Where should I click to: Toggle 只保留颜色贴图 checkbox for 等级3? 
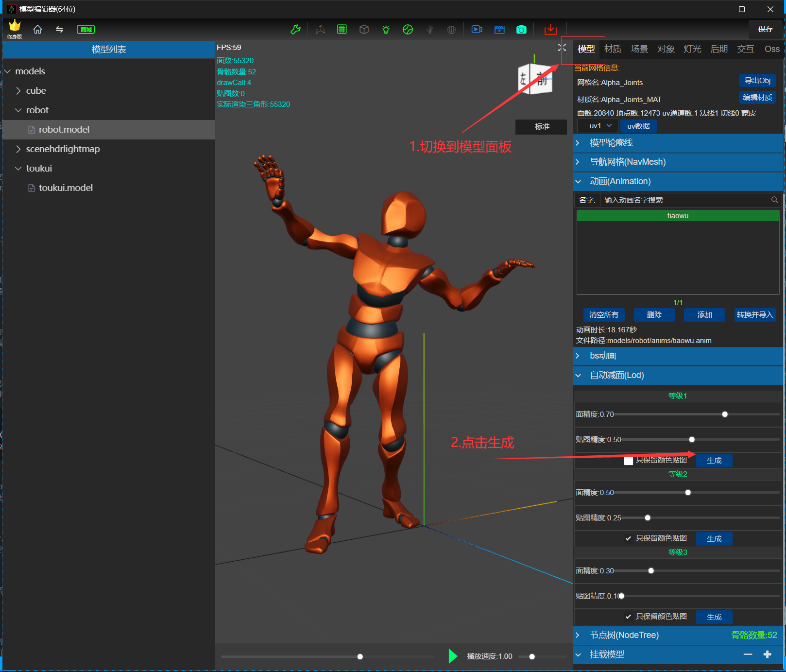pos(628,617)
